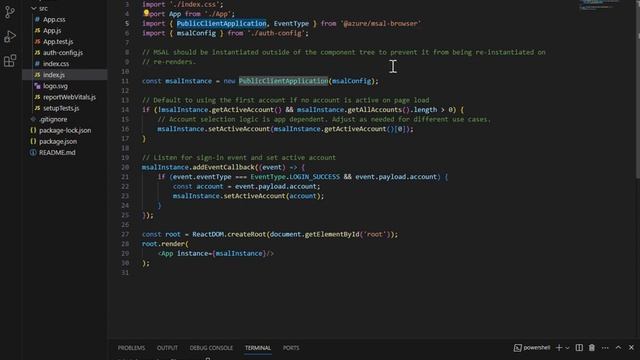The image size is (640, 360).
Task: Open the Source Control view
Action: (x=9, y=12)
